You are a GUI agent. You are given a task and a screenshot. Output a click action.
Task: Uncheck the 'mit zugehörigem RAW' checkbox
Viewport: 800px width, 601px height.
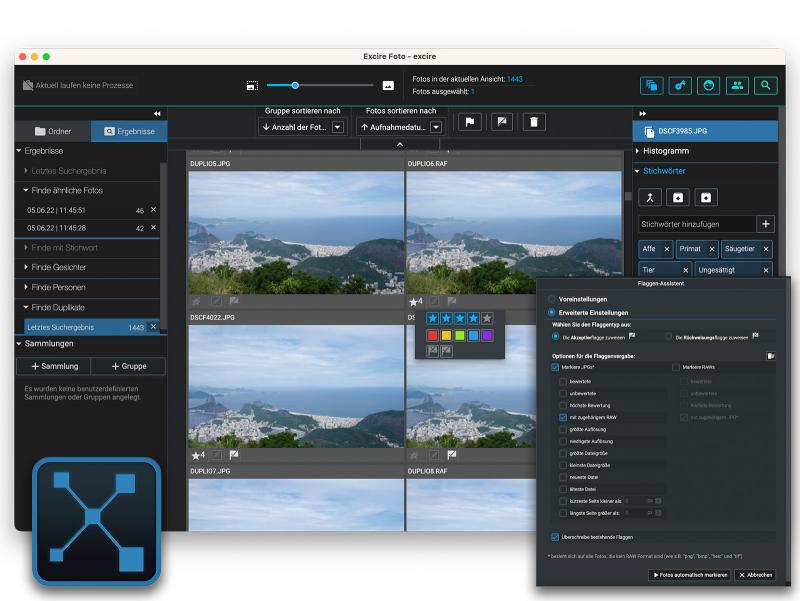pos(563,417)
